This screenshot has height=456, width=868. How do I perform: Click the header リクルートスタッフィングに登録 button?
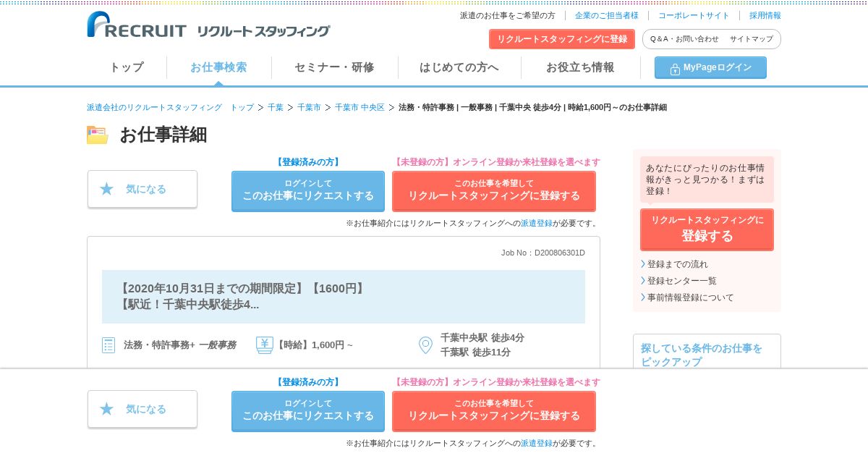[562, 39]
